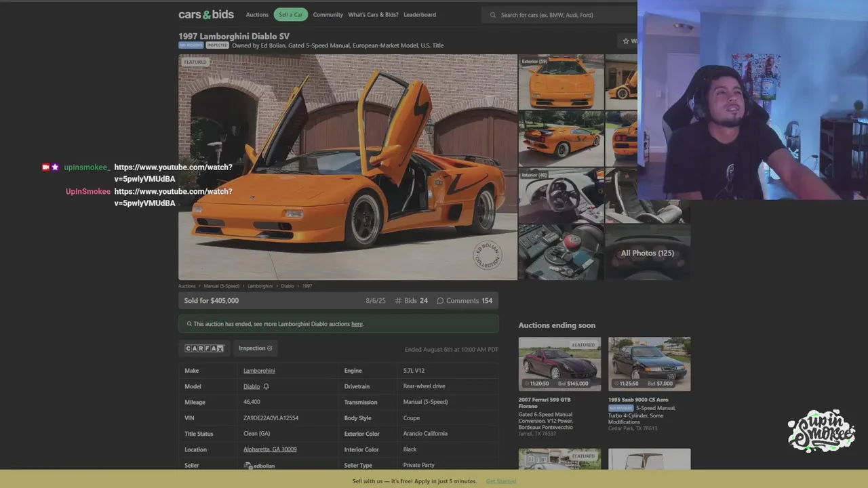Screen dimensions: 868x488
Task: Open the Diablo model link
Action: point(252,386)
